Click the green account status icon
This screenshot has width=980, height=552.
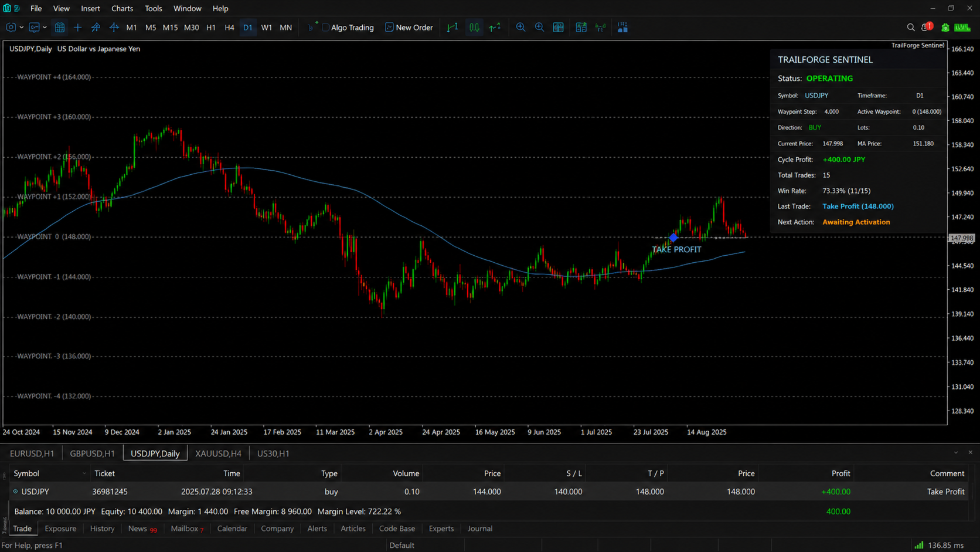click(x=945, y=28)
